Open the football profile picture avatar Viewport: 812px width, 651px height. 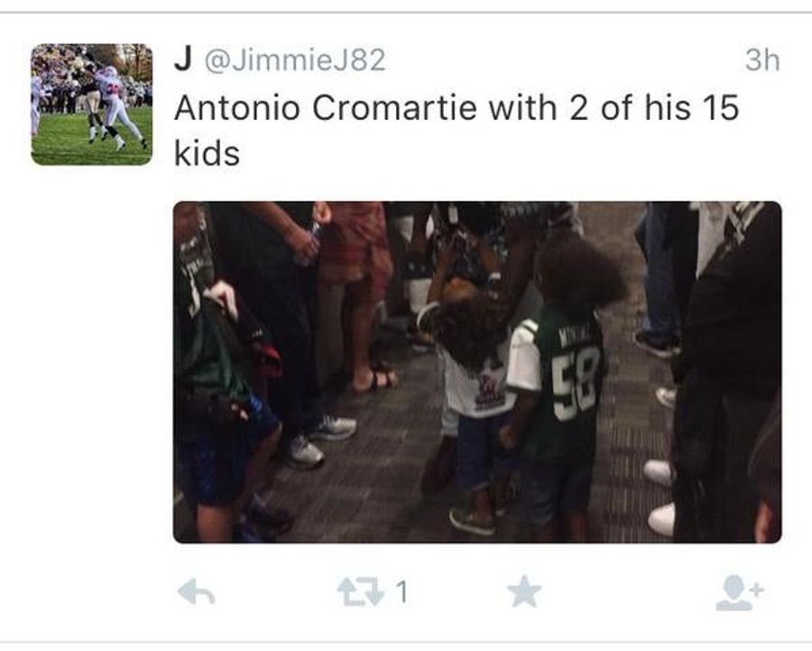pos(92,104)
